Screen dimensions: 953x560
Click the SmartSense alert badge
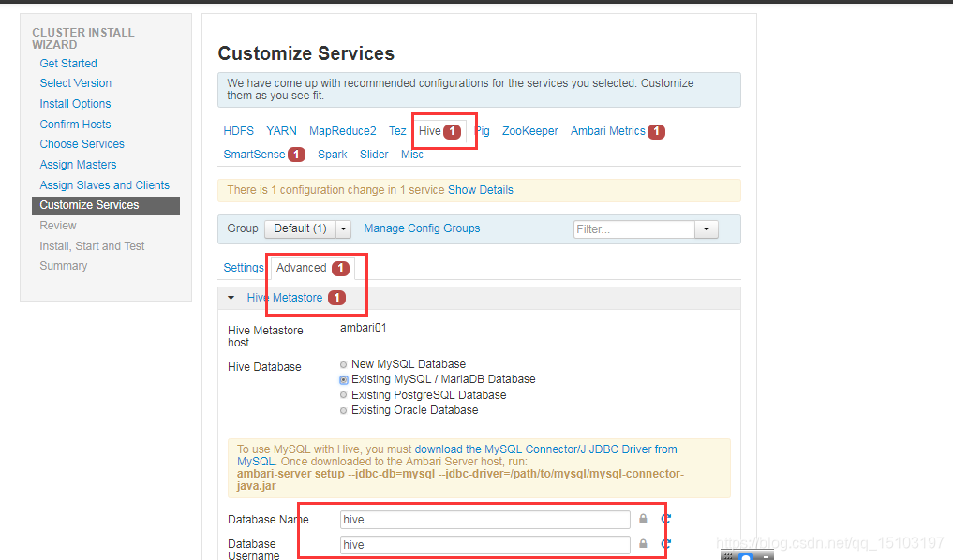297,155
